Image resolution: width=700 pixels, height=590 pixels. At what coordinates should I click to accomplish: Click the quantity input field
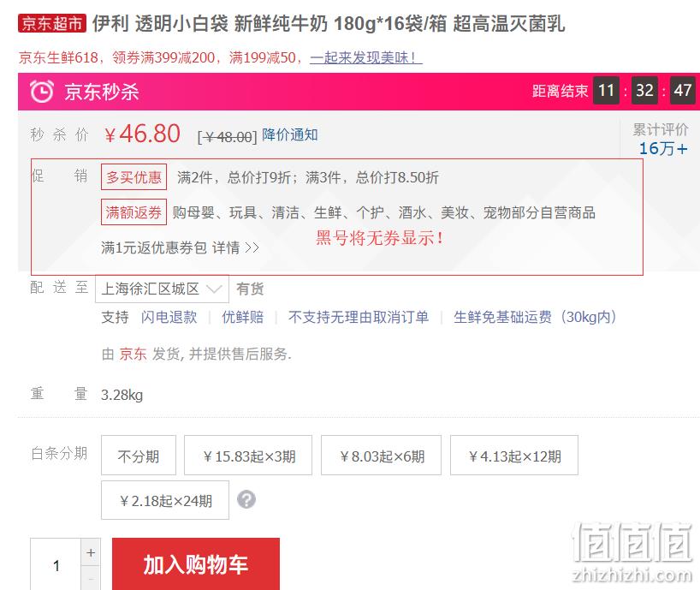[56, 565]
